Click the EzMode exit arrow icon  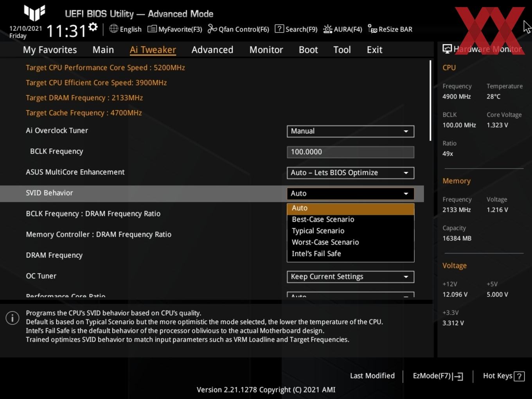point(458,376)
